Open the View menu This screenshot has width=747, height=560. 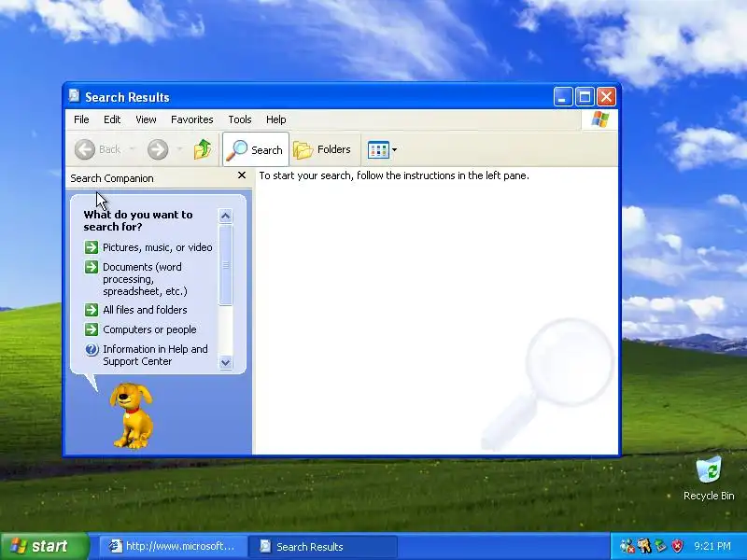pyautogui.click(x=146, y=119)
